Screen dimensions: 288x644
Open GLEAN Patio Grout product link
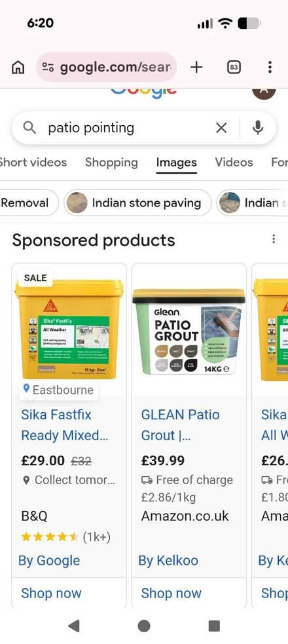(180, 425)
